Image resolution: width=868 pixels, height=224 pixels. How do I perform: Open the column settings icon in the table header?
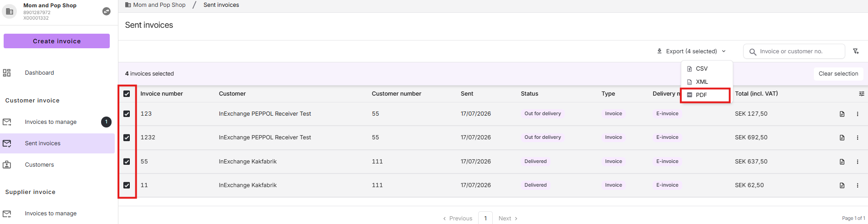click(862, 94)
